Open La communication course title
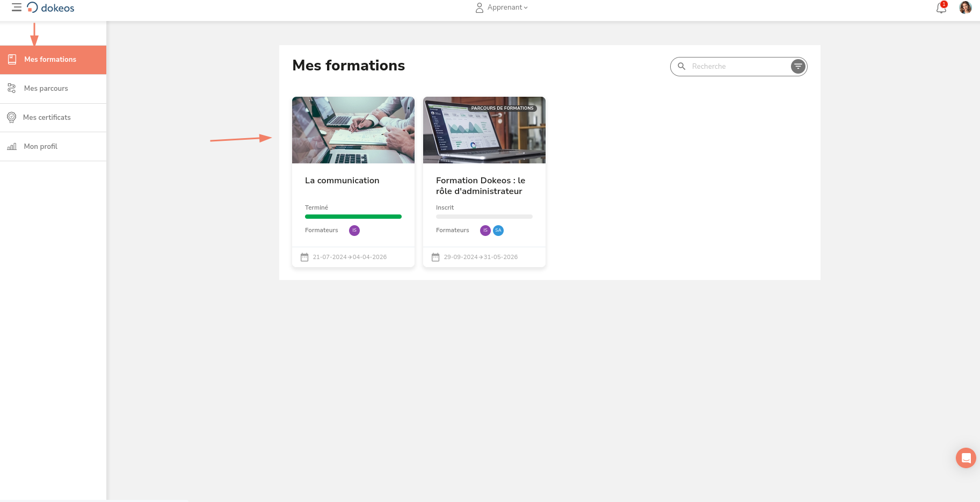Viewport: 980px width, 502px height. click(342, 181)
